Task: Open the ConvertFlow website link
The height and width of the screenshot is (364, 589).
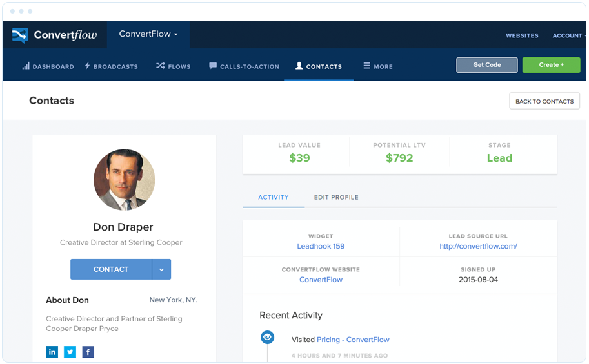Action: coord(321,280)
